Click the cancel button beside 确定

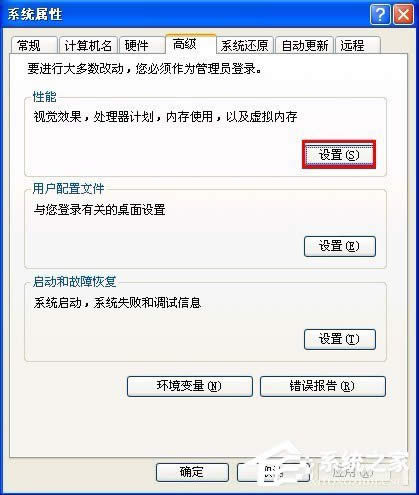[x=273, y=472]
